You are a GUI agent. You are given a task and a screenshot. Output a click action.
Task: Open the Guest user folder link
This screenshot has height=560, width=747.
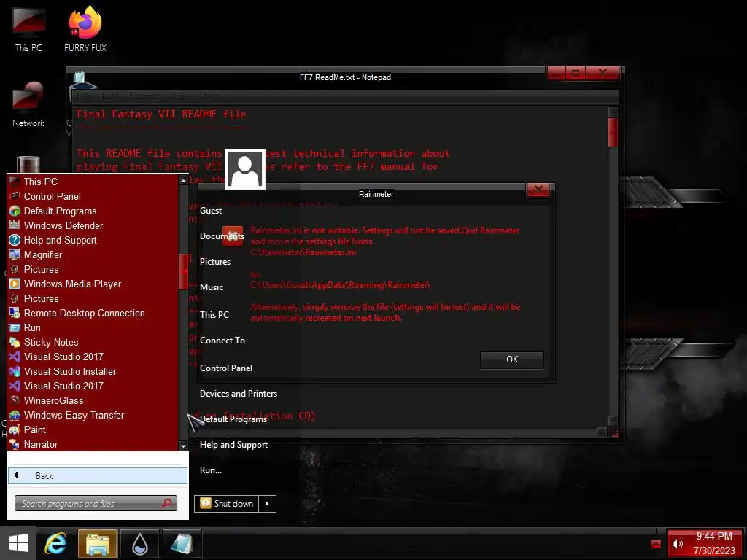click(x=211, y=211)
